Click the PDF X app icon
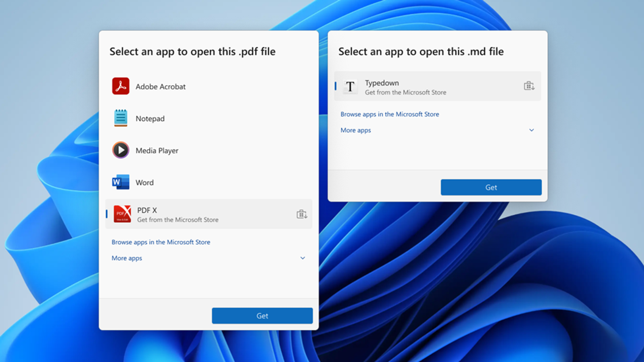The width and height of the screenshot is (644, 362). pyautogui.click(x=122, y=214)
